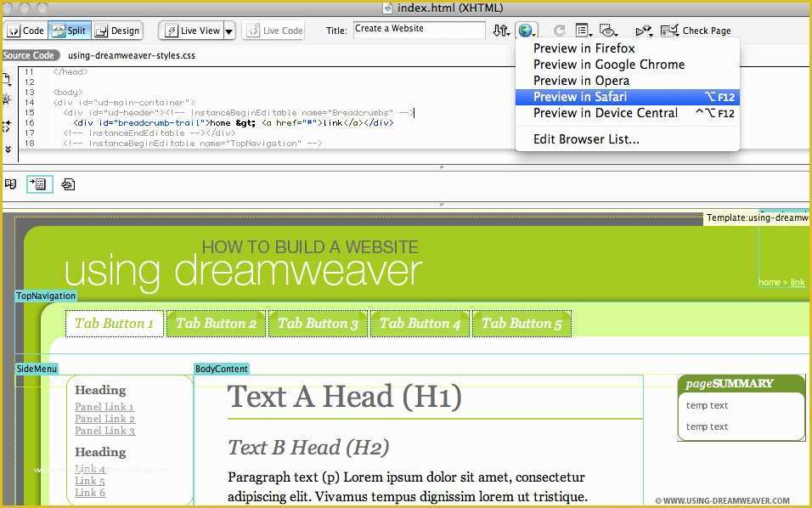Viewport: 812px width, 508px height.
Task: Select the TopNavigation editable region label
Action: point(46,296)
